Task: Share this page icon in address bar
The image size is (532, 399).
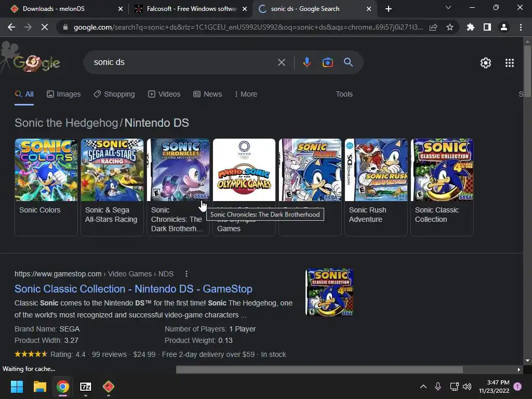Action: [x=433, y=27]
